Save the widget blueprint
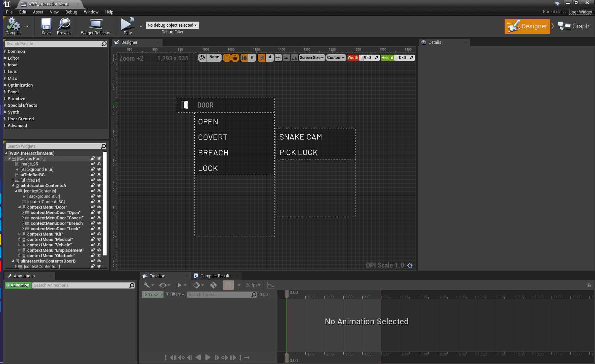The height and width of the screenshot is (364, 595). point(46,26)
